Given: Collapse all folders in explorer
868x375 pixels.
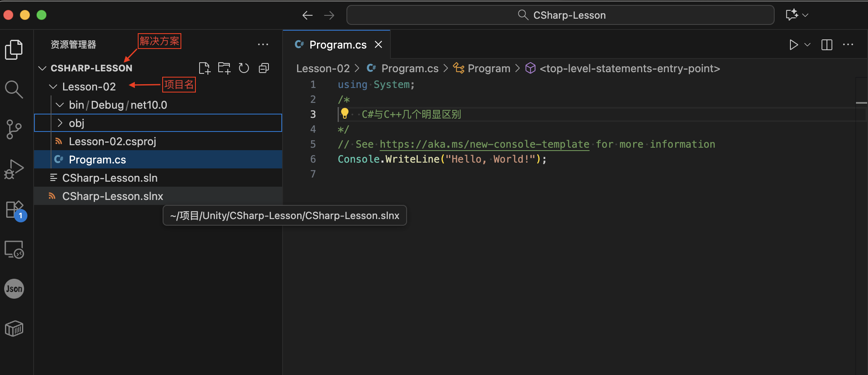Looking at the screenshot, I should 264,68.
